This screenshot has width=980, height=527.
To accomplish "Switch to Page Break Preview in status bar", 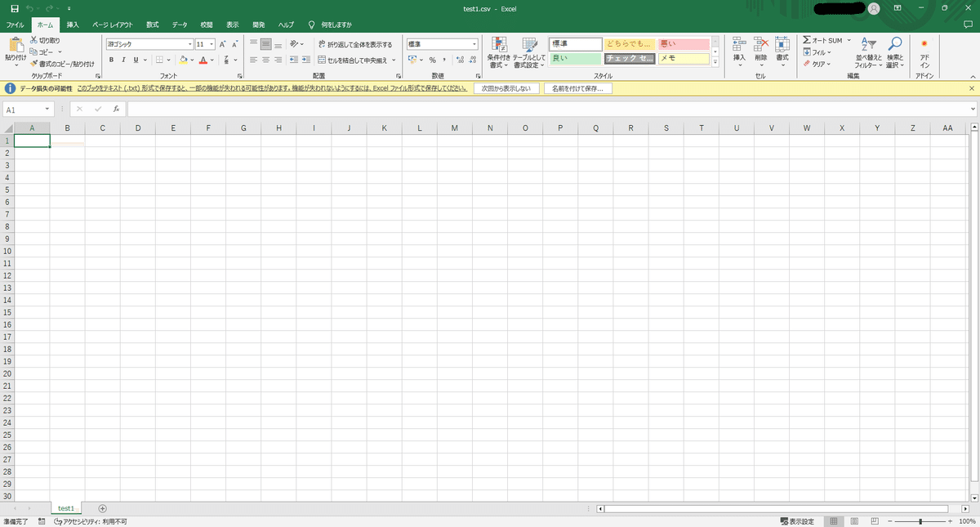I will (x=875, y=521).
